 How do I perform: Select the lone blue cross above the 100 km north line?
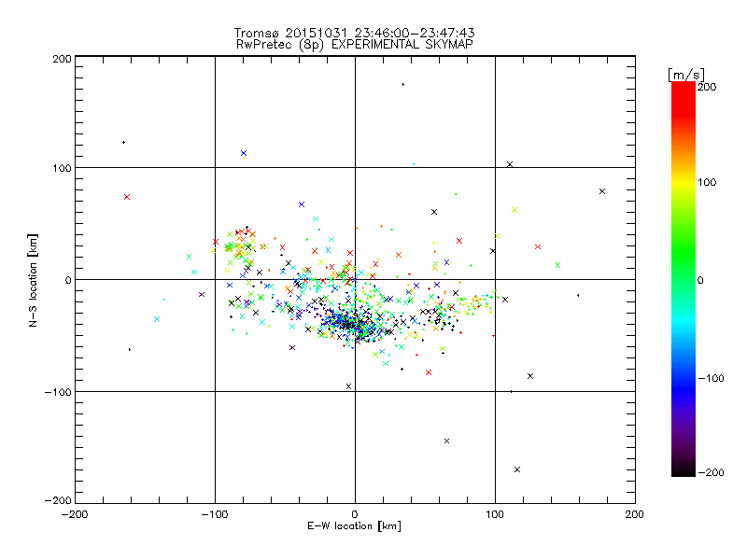pyautogui.click(x=244, y=153)
